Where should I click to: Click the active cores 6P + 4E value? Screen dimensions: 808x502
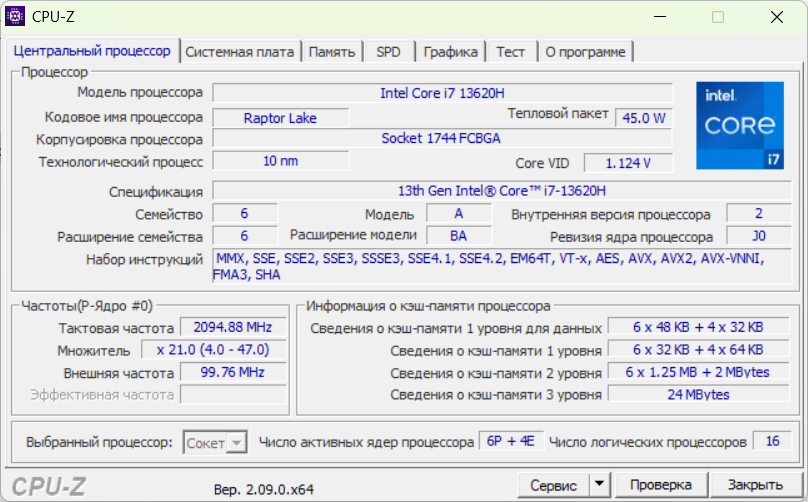tap(511, 441)
